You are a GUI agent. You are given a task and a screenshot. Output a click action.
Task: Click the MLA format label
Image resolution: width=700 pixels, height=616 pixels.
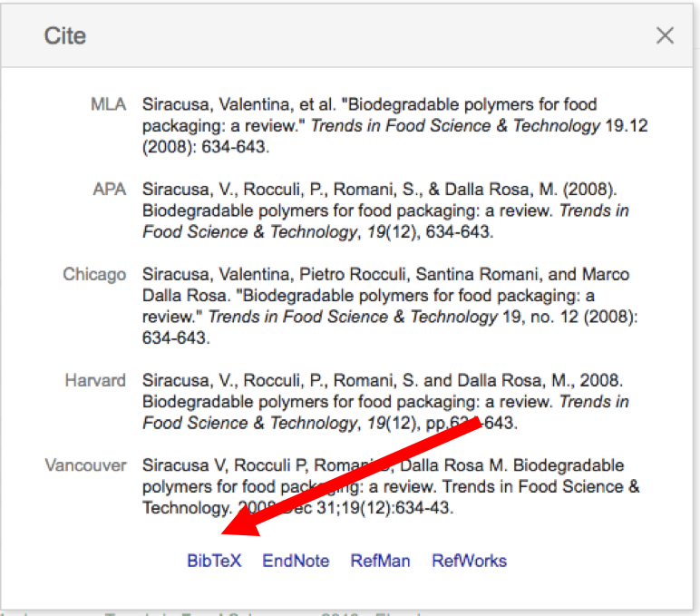(109, 104)
